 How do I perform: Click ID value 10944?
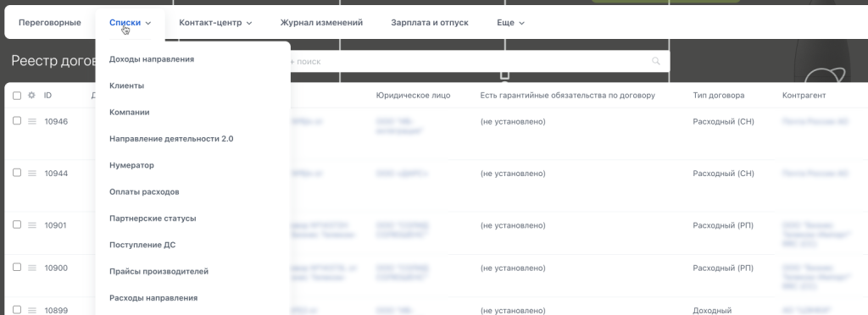pos(56,174)
